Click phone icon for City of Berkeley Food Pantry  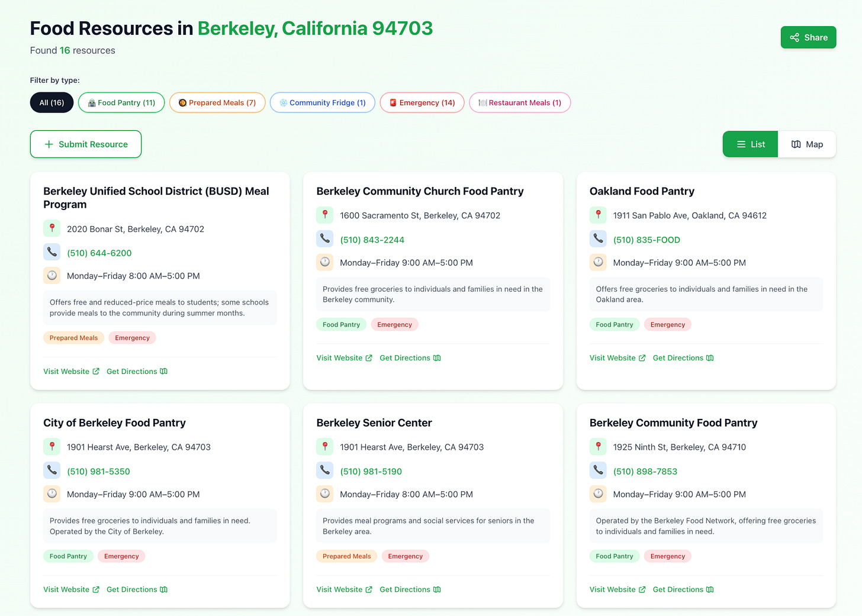point(52,470)
